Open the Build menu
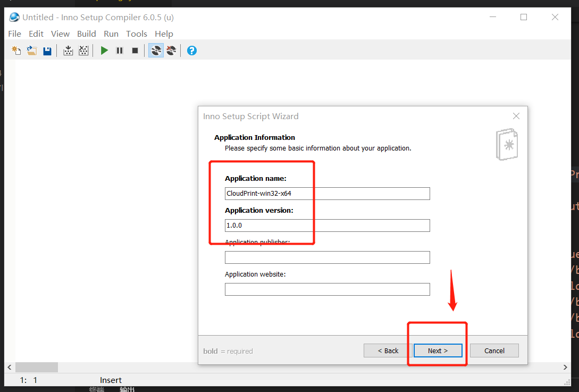Screen dimensions: 579x392 pos(87,34)
